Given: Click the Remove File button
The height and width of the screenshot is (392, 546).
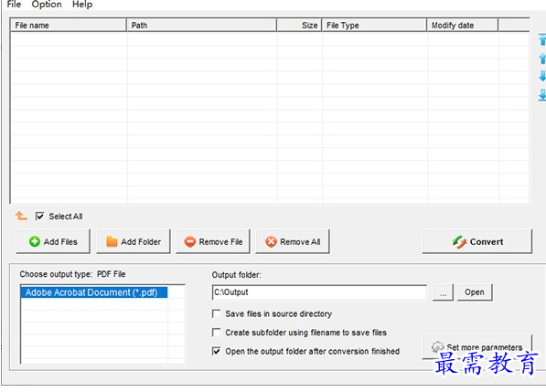Looking at the screenshot, I should [x=213, y=241].
